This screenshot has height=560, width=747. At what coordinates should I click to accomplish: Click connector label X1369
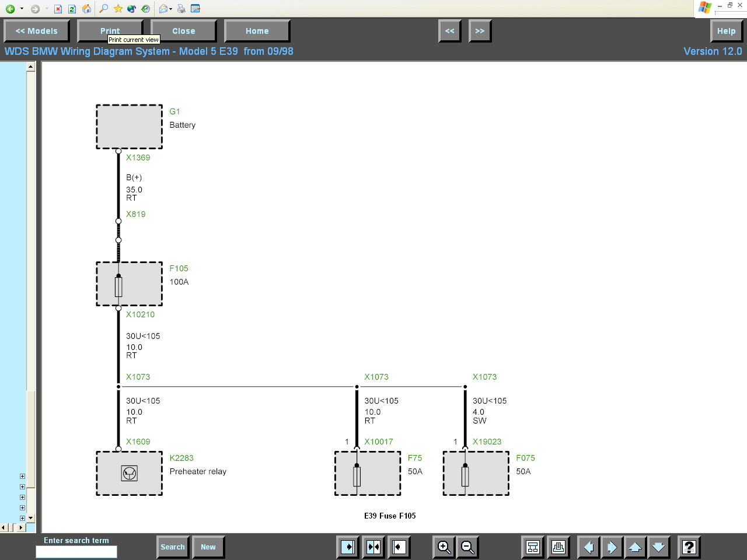(138, 157)
